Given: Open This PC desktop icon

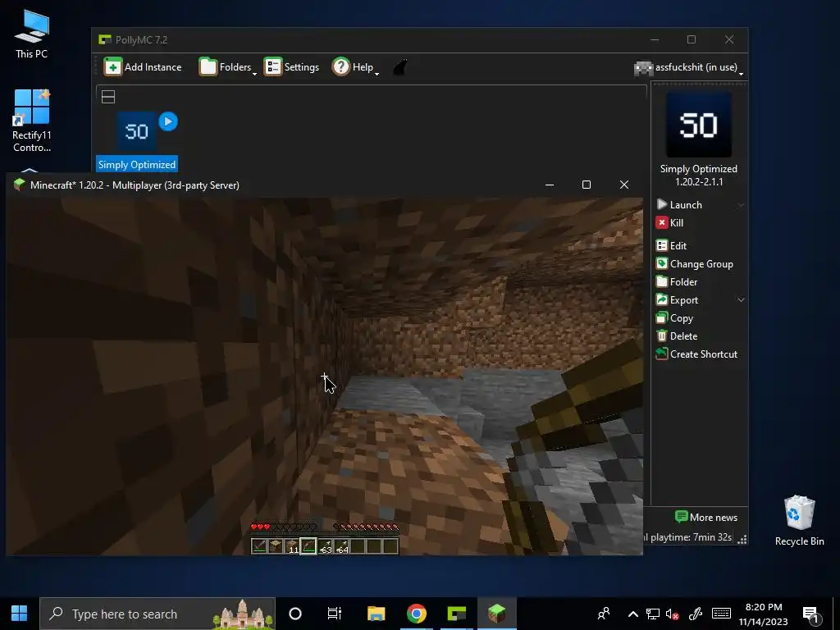Looking at the screenshot, I should (x=32, y=34).
